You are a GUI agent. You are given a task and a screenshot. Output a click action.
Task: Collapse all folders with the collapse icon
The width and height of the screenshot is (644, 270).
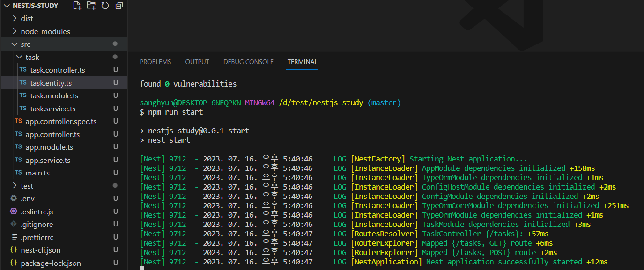tap(119, 6)
